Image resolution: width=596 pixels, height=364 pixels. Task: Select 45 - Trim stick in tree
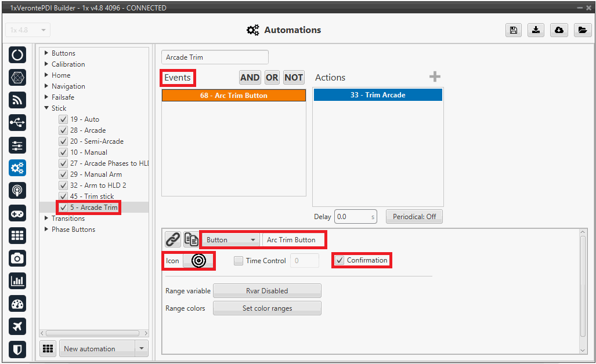pos(92,196)
